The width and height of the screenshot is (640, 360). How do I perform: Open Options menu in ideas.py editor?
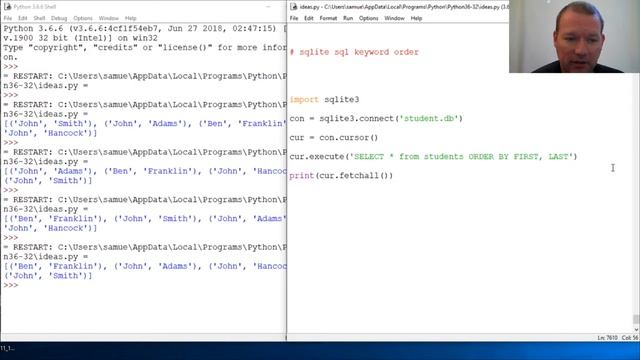369,18
